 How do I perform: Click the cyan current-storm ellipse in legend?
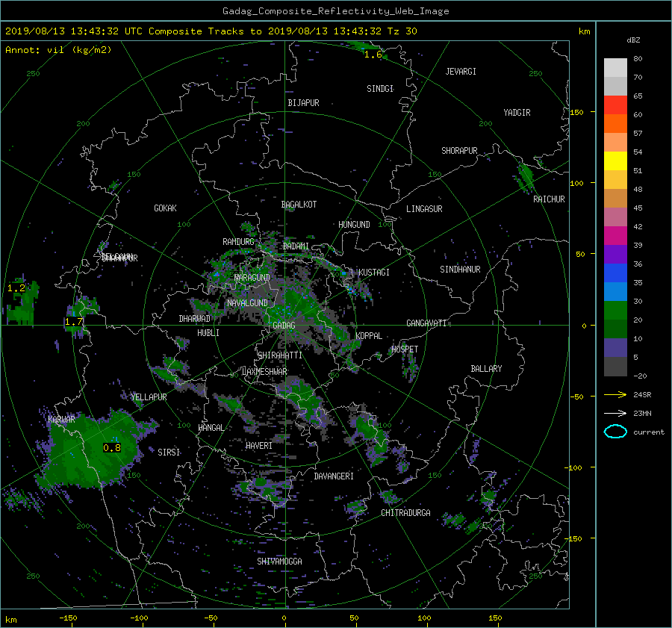[x=615, y=432]
